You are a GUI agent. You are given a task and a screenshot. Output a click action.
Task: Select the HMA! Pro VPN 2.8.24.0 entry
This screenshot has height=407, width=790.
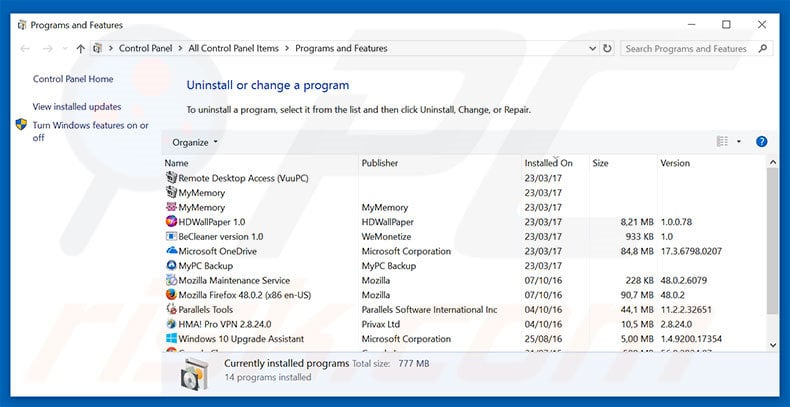[x=225, y=324]
